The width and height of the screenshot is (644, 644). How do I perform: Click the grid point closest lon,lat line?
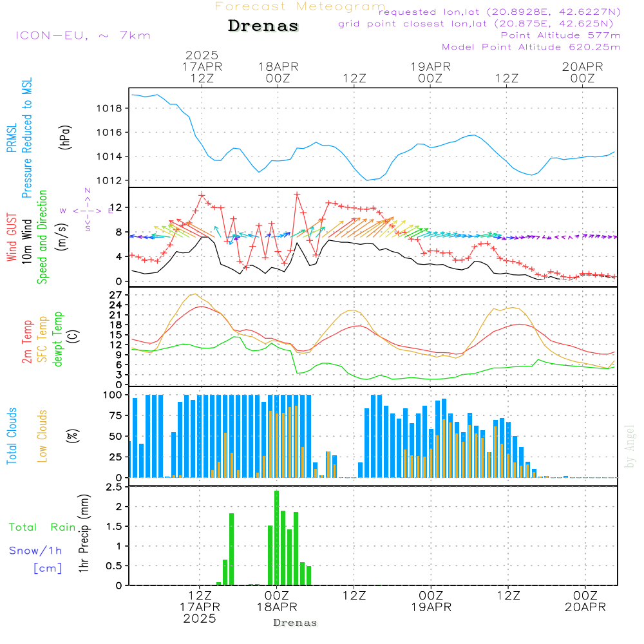click(x=476, y=24)
